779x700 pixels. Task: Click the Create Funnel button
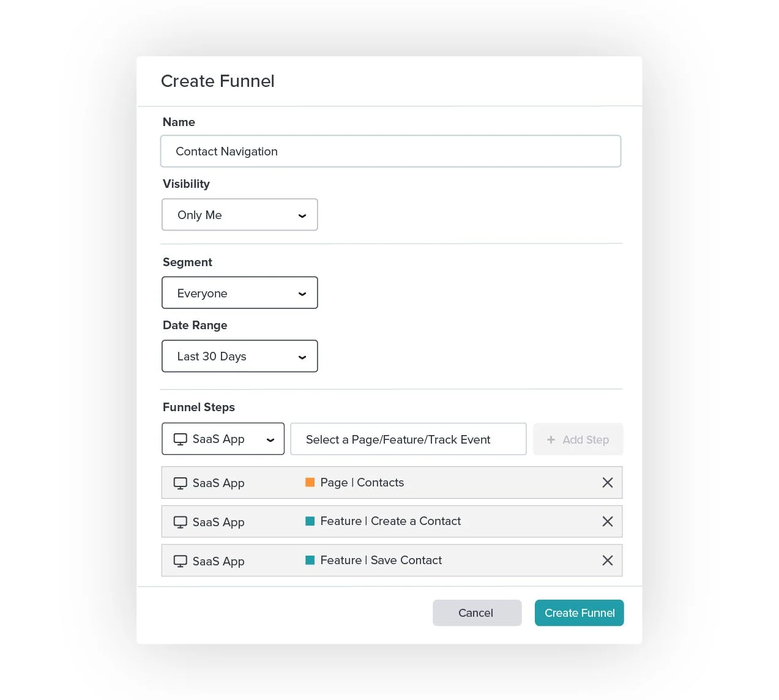tap(579, 613)
